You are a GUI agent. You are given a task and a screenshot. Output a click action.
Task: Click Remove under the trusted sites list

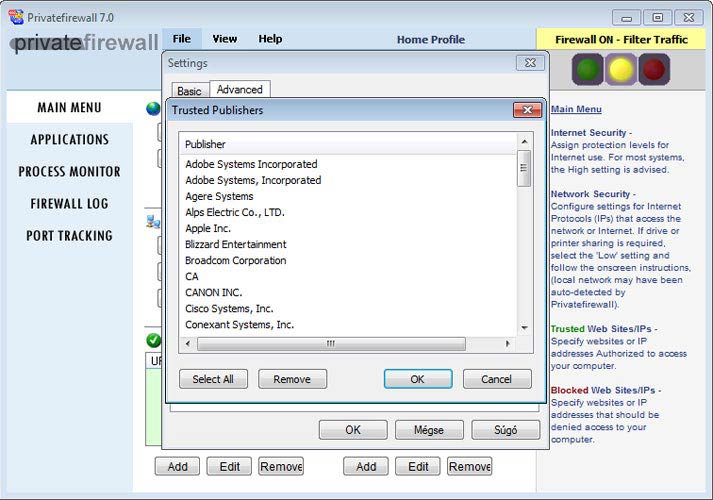point(281,467)
